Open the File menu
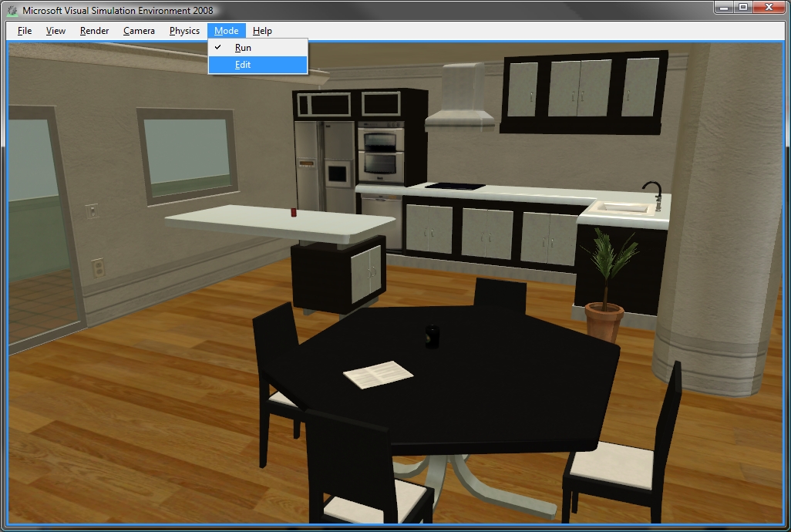This screenshot has width=791, height=532. tap(23, 31)
